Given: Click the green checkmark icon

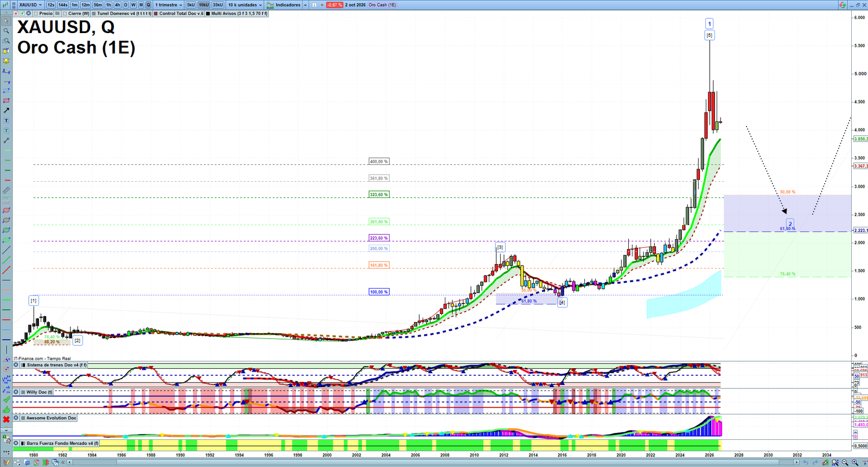Looking at the screenshot, I should pos(6,400).
